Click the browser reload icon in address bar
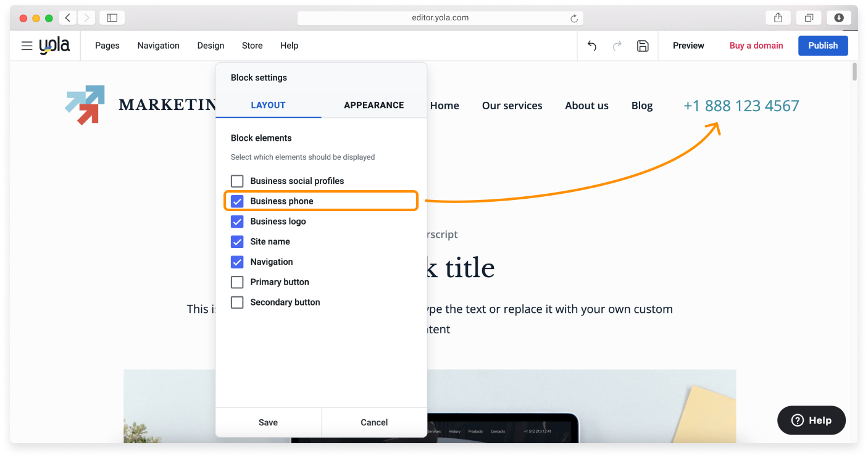The height and width of the screenshot is (458, 868). [x=574, y=19]
